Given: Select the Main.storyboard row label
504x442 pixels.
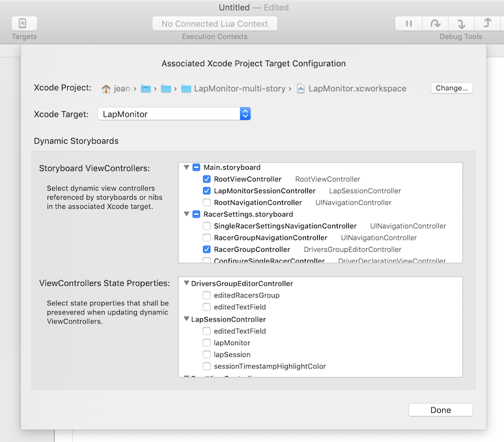Looking at the screenshot, I should point(232,167).
